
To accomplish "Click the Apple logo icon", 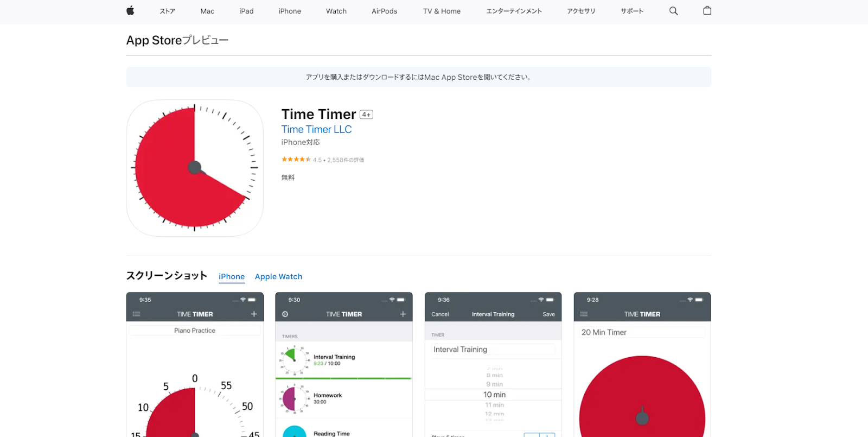I will click(x=130, y=11).
